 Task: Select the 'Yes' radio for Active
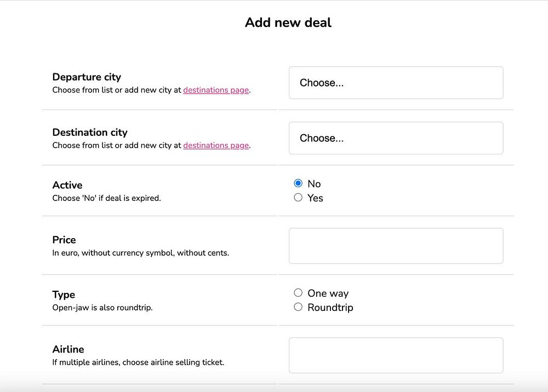click(298, 198)
